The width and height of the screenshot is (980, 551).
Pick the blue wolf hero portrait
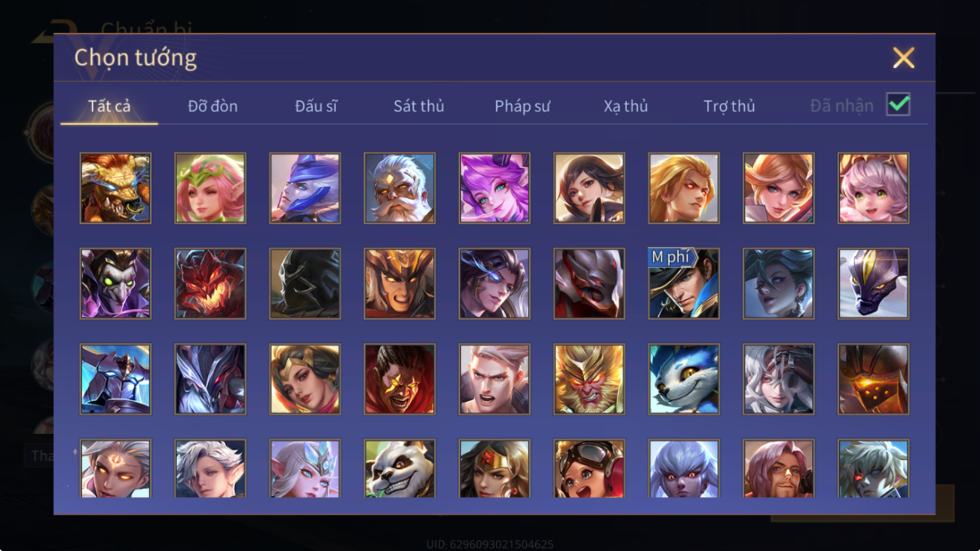click(x=684, y=379)
